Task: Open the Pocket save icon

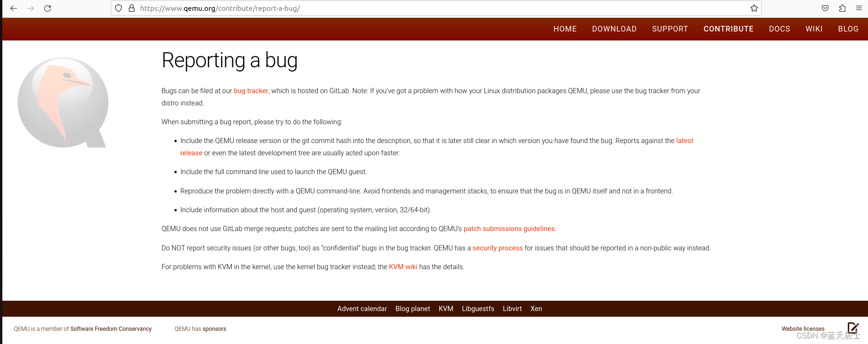Action: pos(825,8)
